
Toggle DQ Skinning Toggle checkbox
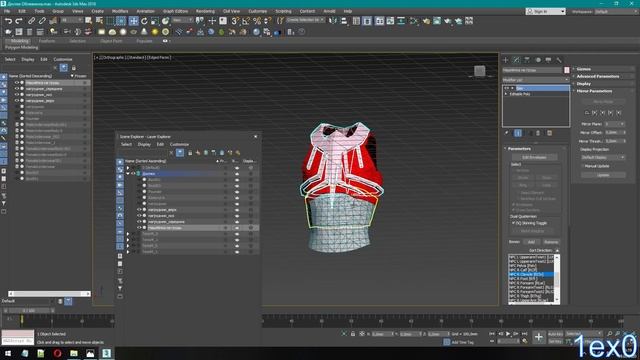(x=513, y=223)
